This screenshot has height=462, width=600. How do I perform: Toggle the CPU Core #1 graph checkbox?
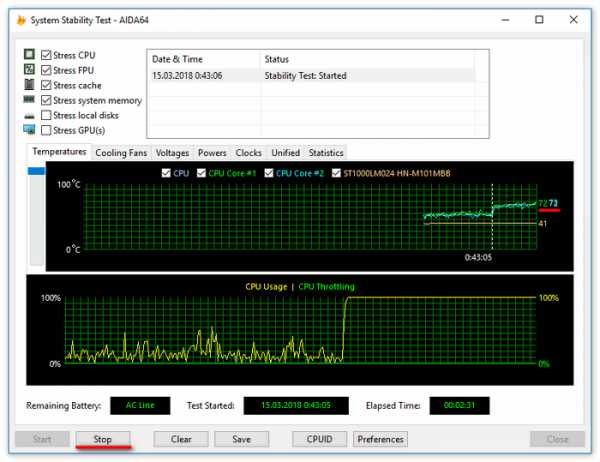pos(201,173)
